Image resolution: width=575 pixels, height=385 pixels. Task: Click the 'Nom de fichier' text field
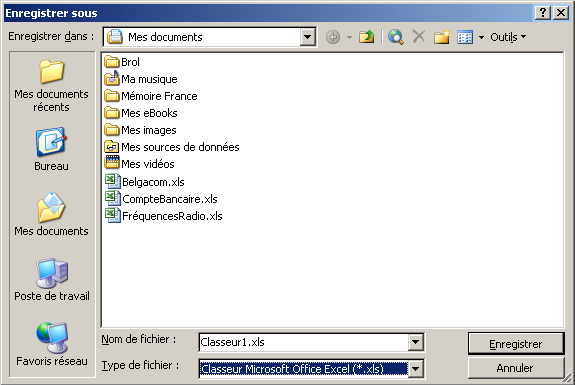click(304, 342)
